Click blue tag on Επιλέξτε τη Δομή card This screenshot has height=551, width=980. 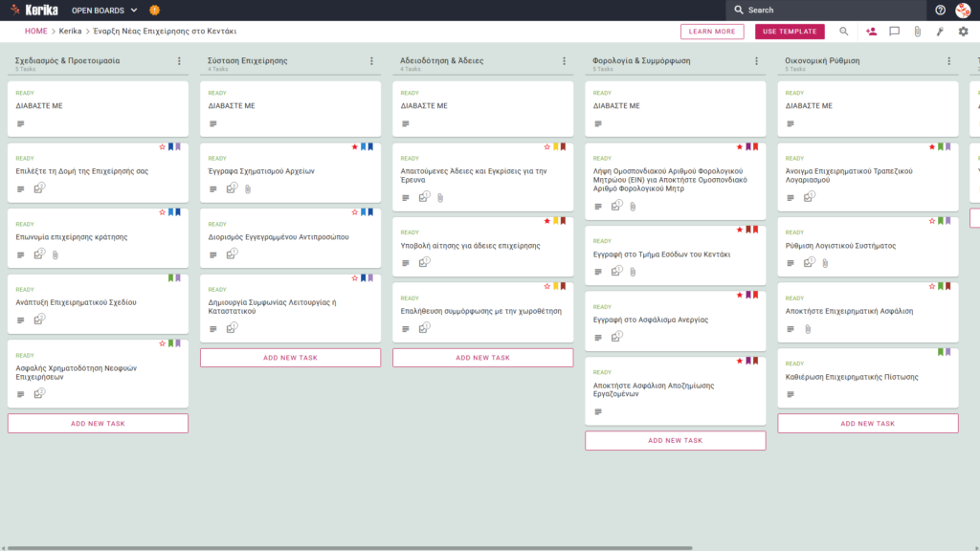click(x=170, y=146)
